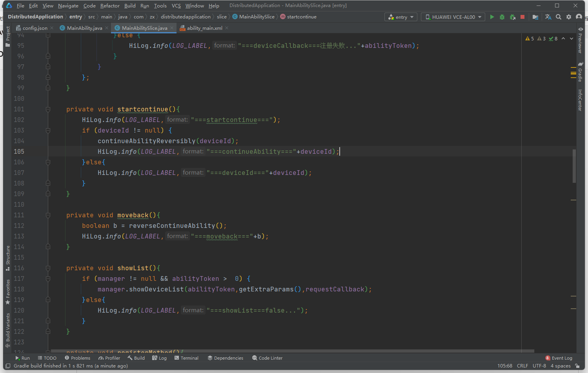
Task: Open the Event Log panel
Action: point(559,358)
